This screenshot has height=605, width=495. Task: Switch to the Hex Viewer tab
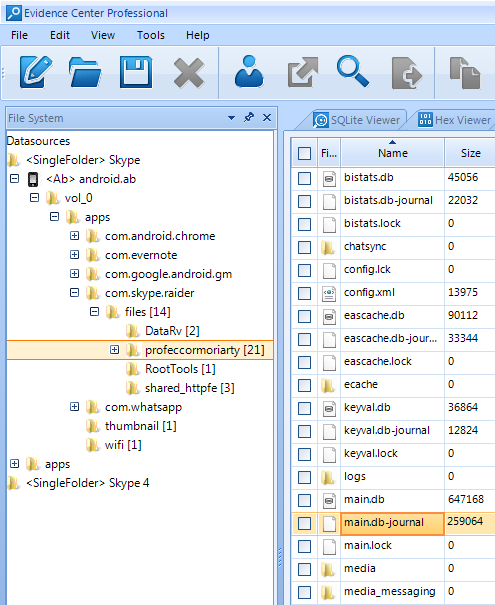click(x=454, y=120)
